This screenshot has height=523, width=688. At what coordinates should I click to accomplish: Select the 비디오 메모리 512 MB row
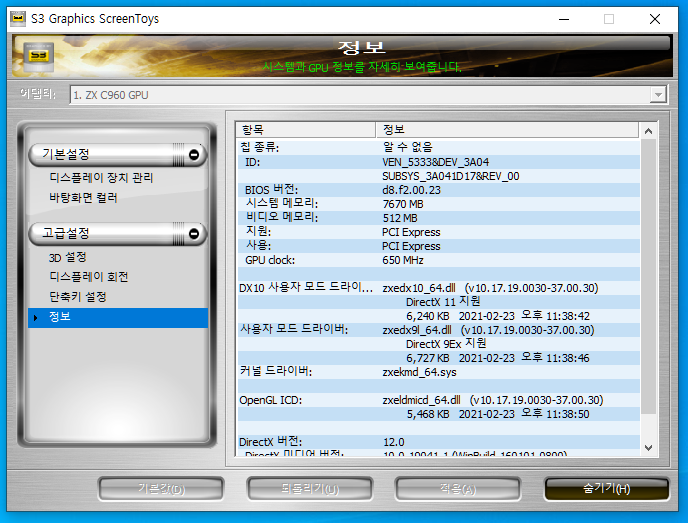click(x=438, y=218)
